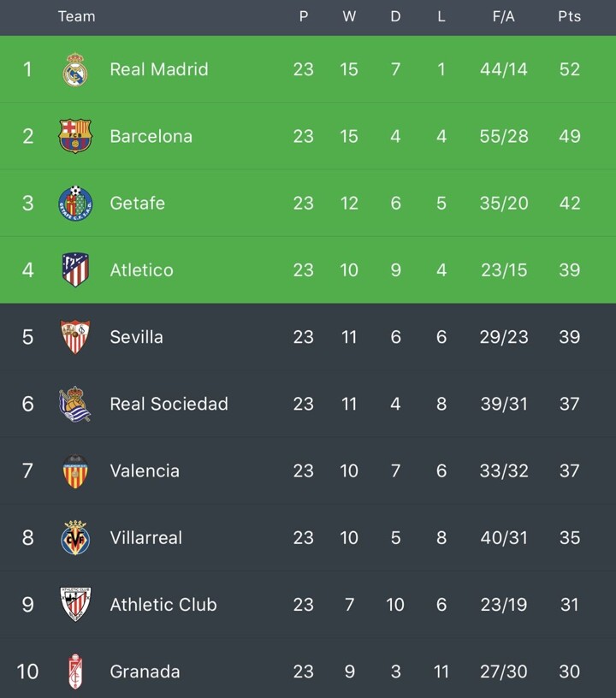Open the Barcelona team name

tap(151, 136)
